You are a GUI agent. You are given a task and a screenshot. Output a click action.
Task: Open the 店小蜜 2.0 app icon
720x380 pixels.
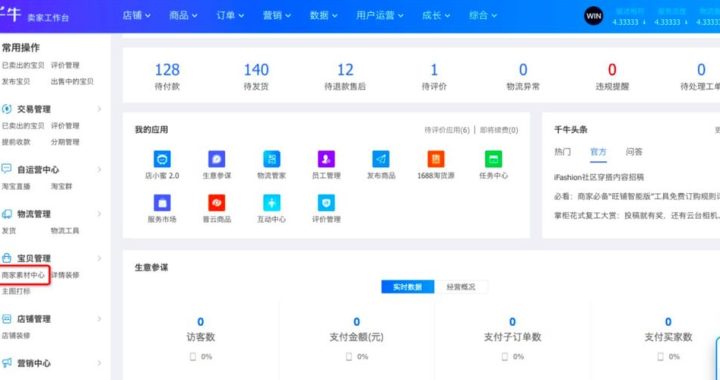[162, 159]
